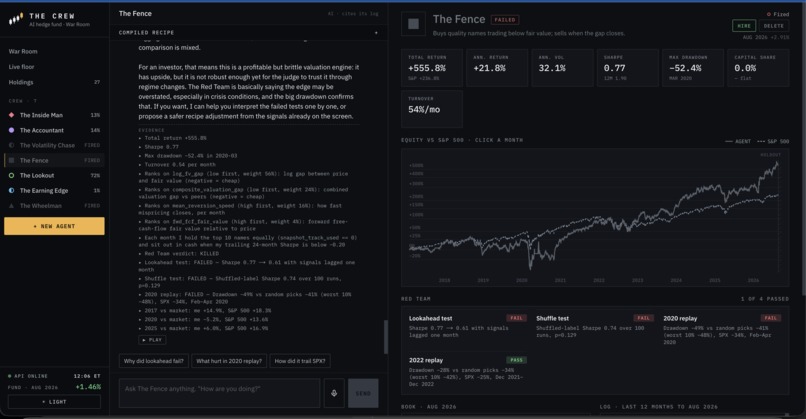Select The Wheelman agent row
Image resolution: width=806 pixels, height=419 pixels.
[54, 206]
